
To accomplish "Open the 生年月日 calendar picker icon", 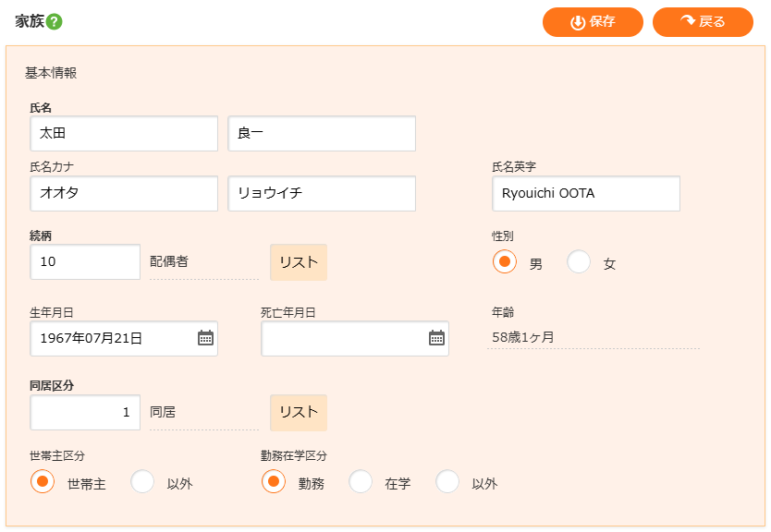I will pos(205,338).
